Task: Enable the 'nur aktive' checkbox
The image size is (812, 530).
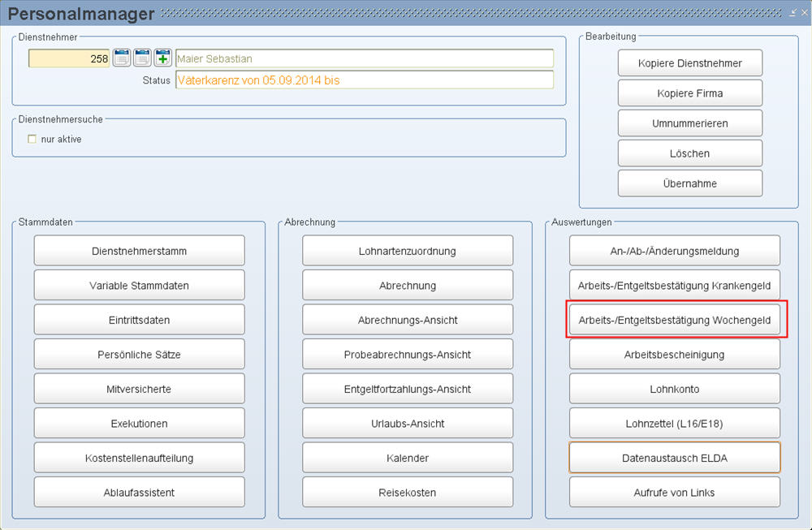Action: (x=32, y=139)
